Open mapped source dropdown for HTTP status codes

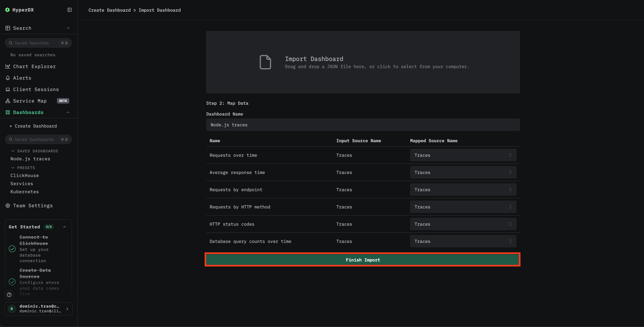coord(463,224)
